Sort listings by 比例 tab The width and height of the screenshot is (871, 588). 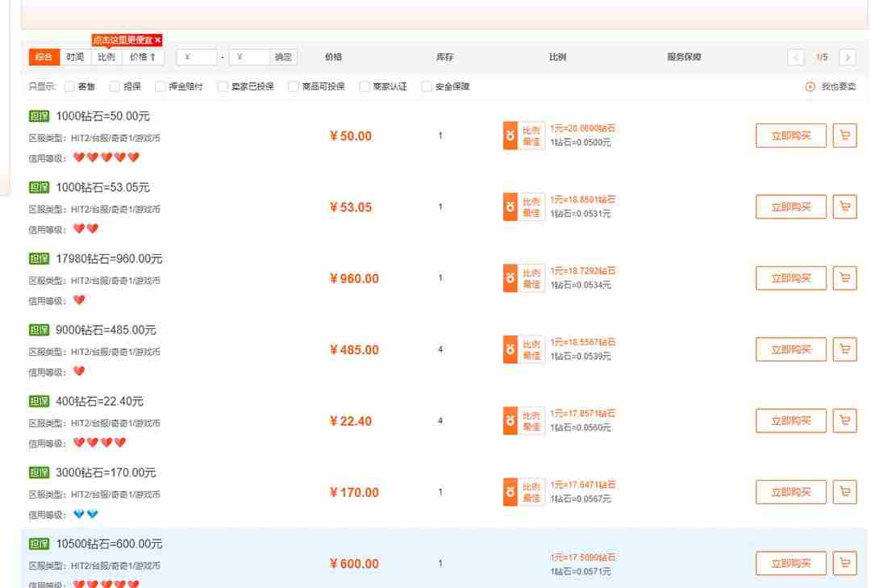coord(106,57)
